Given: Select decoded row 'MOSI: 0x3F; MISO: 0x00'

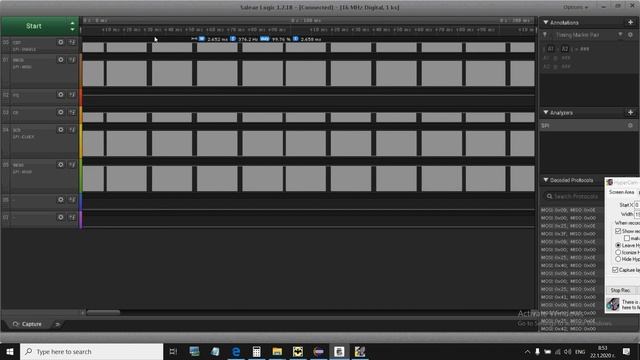Looking at the screenshot, I should pyautogui.click(x=568, y=233).
